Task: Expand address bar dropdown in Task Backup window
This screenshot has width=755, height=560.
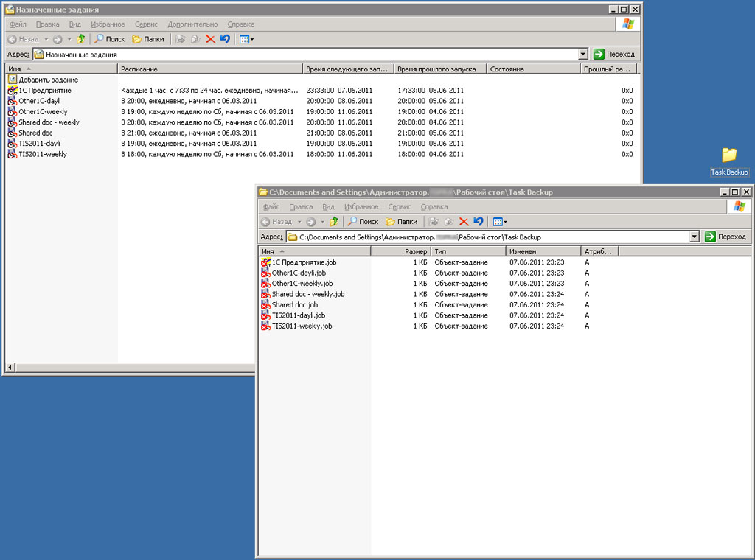Action: click(694, 237)
